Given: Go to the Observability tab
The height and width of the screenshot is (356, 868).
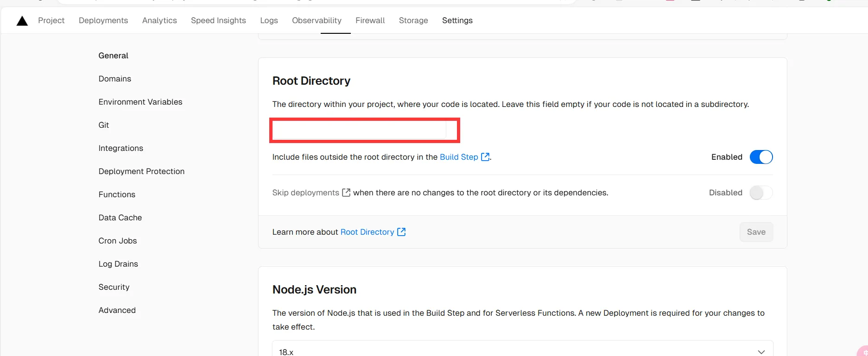Looking at the screenshot, I should pos(317,20).
